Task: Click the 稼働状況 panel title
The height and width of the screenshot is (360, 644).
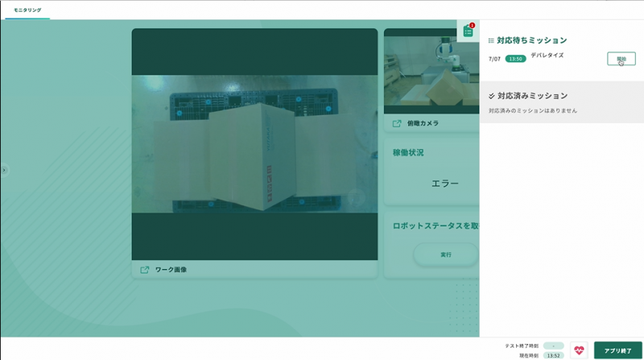Action: pos(408,152)
